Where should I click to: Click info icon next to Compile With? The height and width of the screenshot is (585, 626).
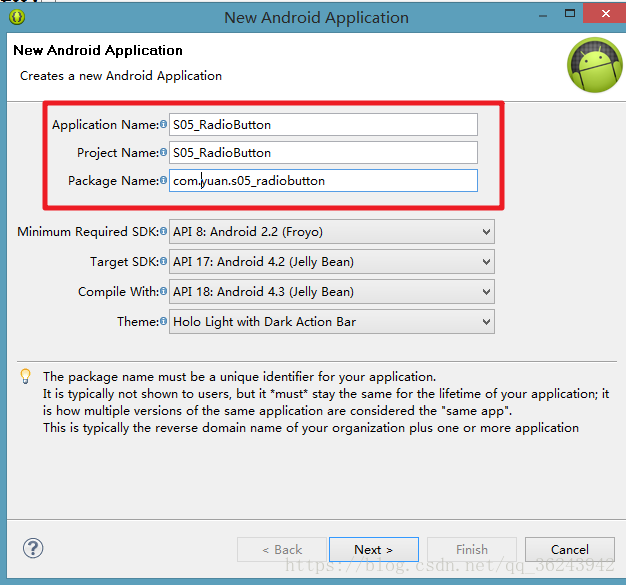(163, 291)
